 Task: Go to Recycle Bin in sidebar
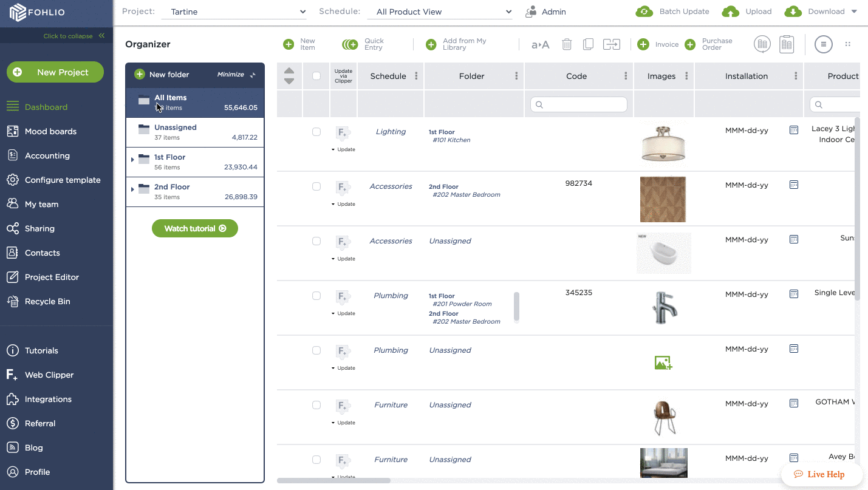tap(47, 301)
